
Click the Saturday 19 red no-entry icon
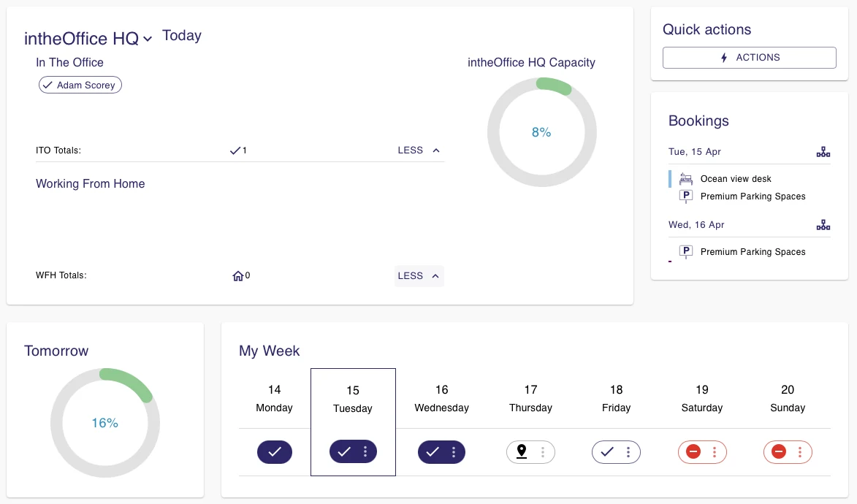(693, 452)
